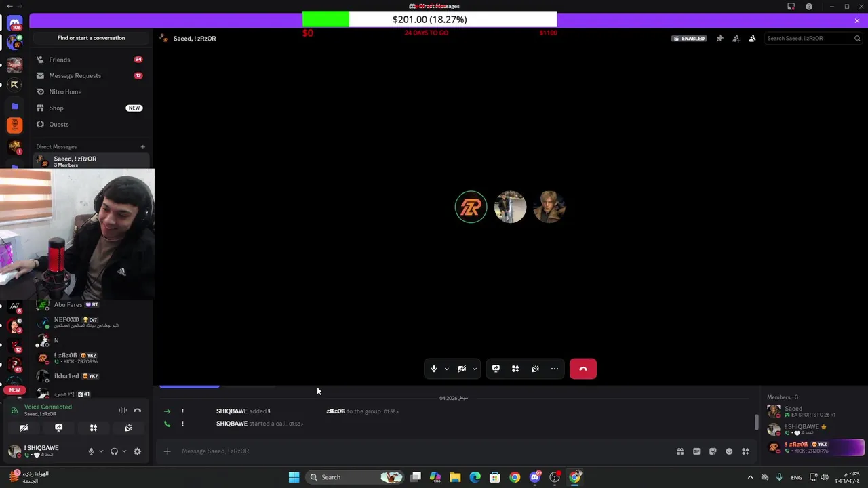The width and height of the screenshot is (868, 488).
Task: Open apps launcher in message bar
Action: pos(745,451)
